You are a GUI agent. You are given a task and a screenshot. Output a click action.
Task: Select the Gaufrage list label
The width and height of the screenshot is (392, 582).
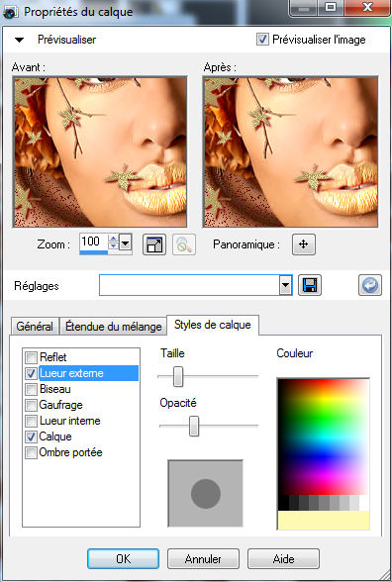(x=61, y=405)
